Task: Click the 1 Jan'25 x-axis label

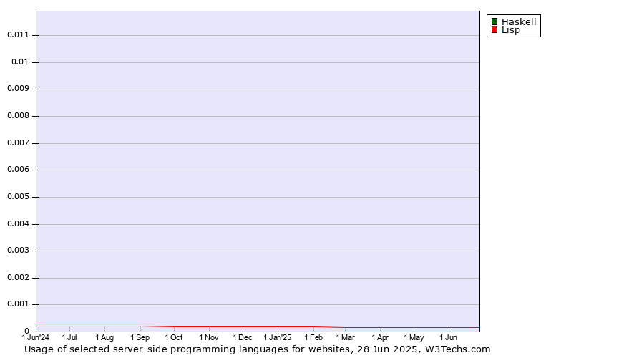Action: 277,337
